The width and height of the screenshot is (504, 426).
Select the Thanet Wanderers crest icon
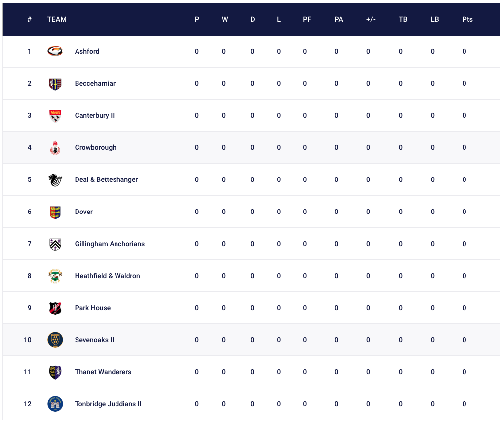(55, 372)
